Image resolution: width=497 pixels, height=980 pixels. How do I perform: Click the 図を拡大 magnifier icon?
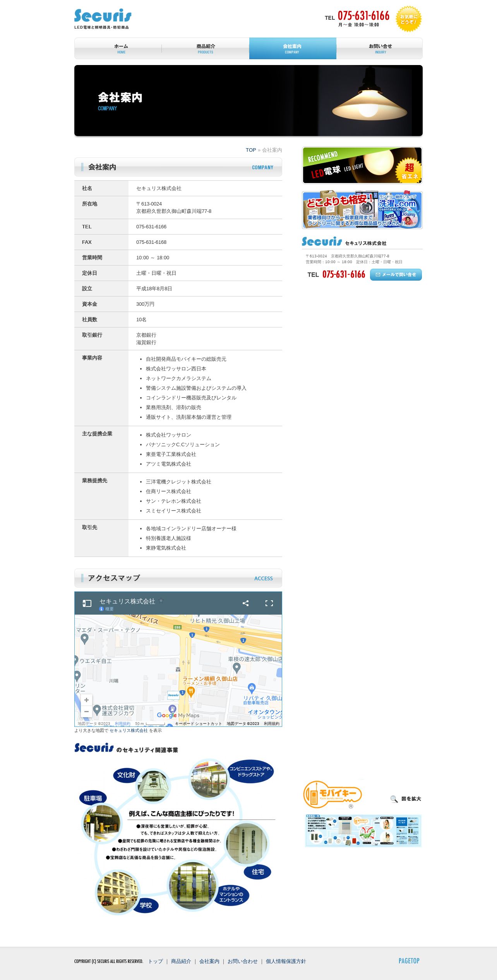pyautogui.click(x=394, y=798)
